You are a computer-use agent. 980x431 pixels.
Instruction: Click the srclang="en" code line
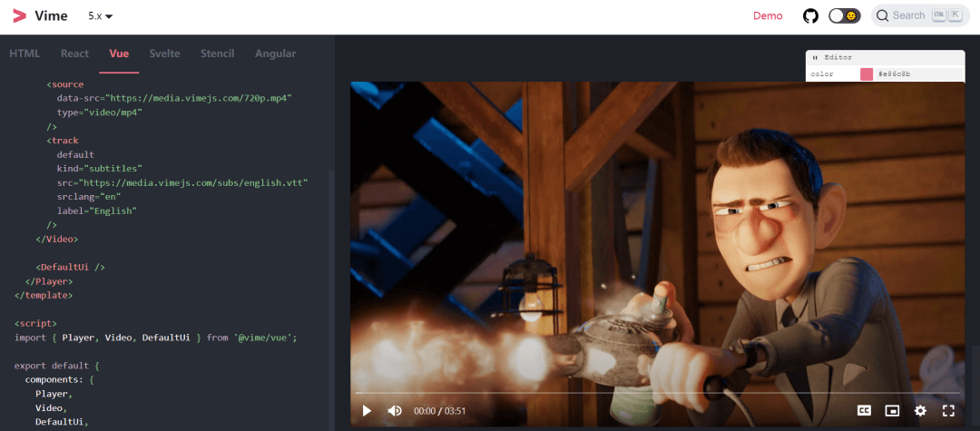click(89, 197)
